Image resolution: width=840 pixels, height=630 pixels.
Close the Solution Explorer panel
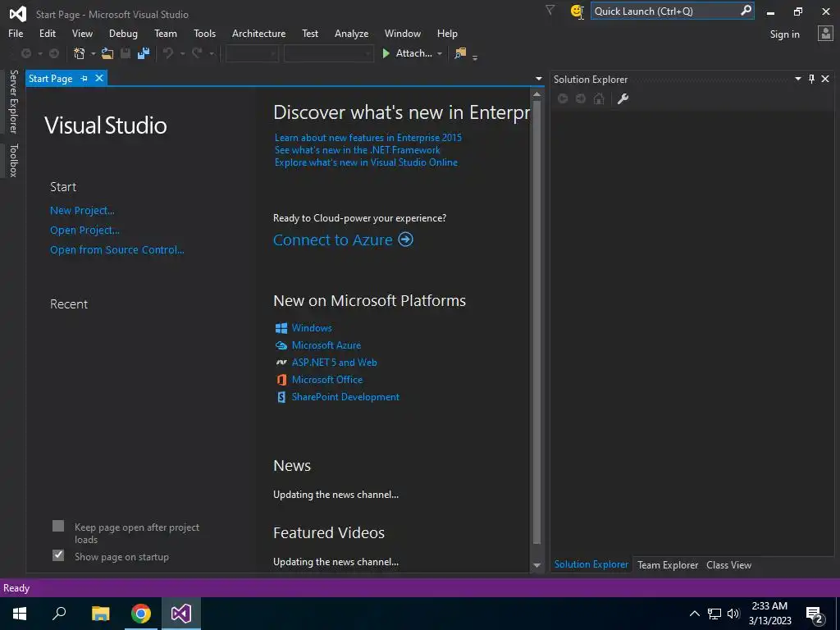[x=825, y=79]
